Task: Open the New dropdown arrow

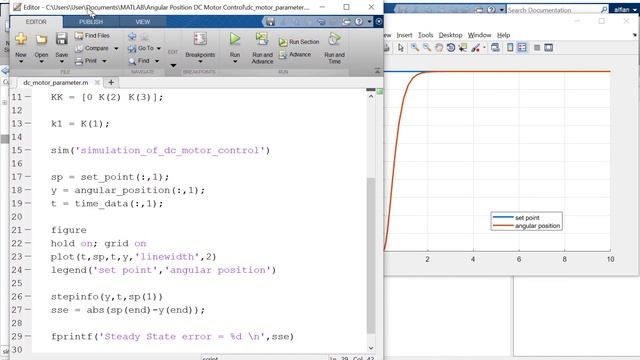Action: coord(21,62)
